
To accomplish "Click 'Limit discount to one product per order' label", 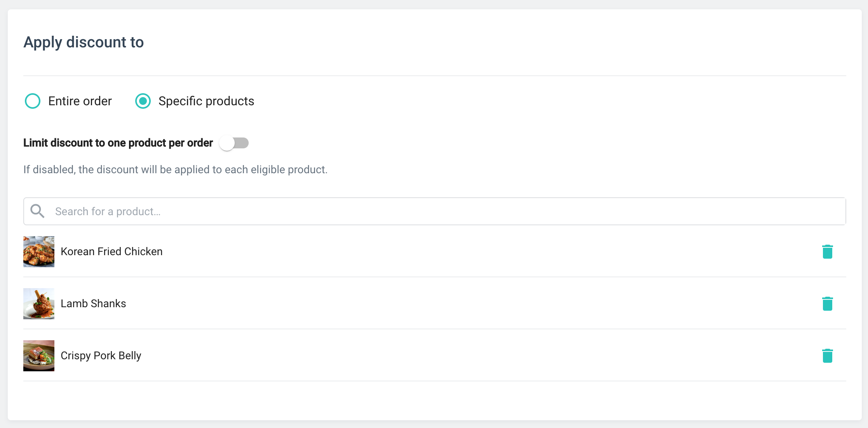I will 118,143.
